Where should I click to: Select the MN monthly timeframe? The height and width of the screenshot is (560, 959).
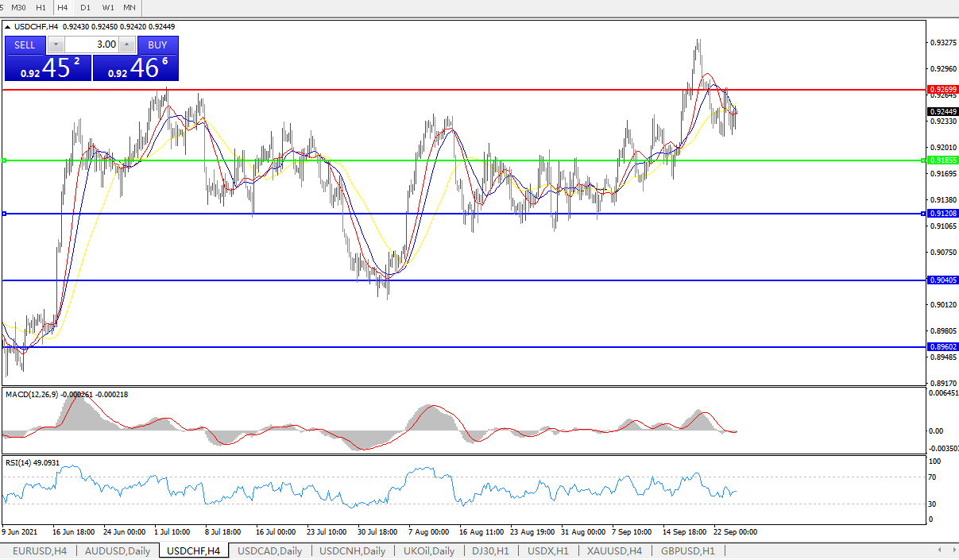[129, 7]
